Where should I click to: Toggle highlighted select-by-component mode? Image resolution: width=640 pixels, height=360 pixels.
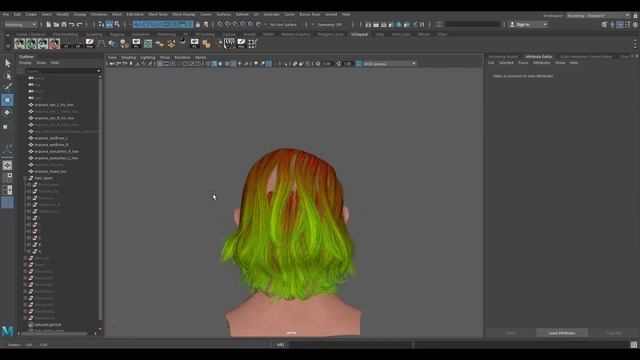(109, 25)
